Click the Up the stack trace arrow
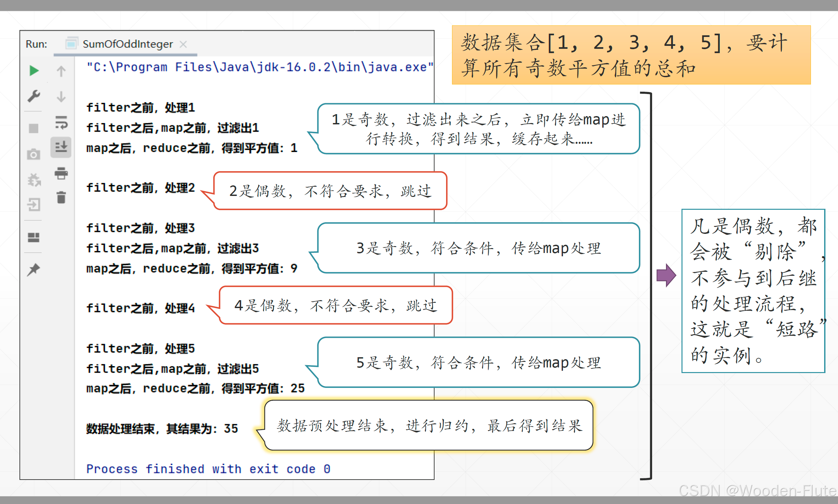The image size is (838, 504). tap(61, 71)
